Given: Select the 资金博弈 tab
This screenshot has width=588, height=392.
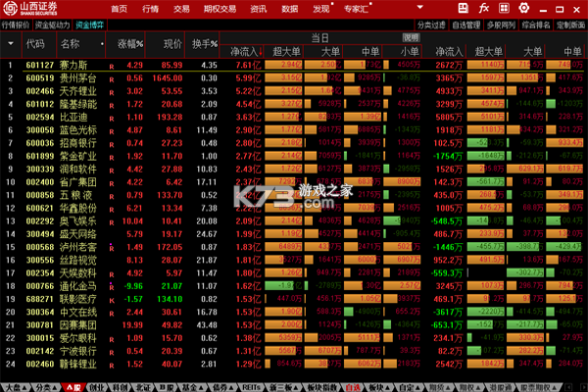Looking at the screenshot, I should [x=89, y=25].
